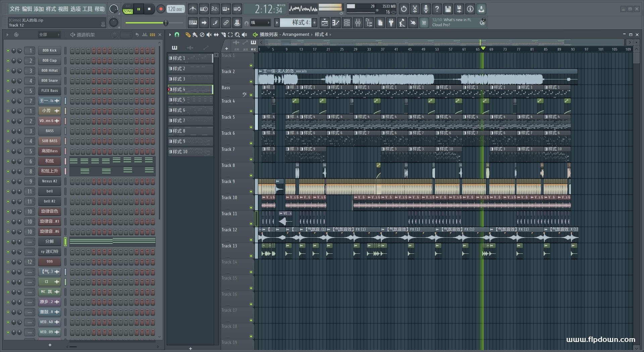
Task: Click the save project floppy icon
Action: 448,9
